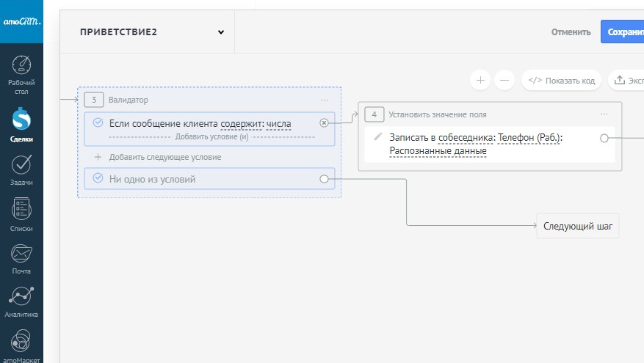Open amoМаркет in sidebar
Image resolution: width=644 pixels, height=363 pixels.
pyautogui.click(x=21, y=343)
